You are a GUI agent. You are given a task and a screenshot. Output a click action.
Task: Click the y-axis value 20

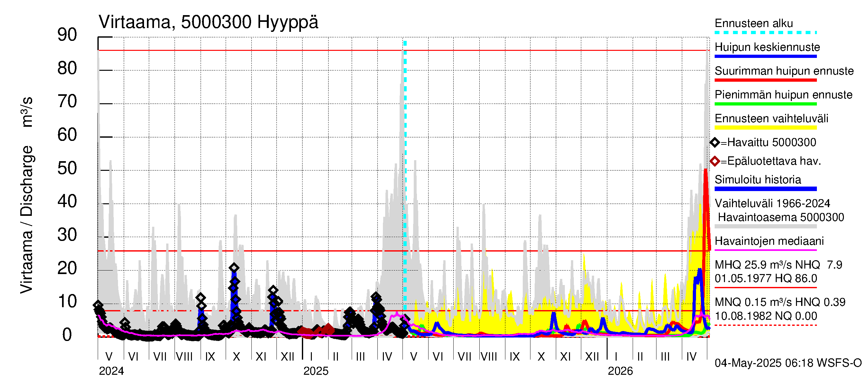(x=67, y=268)
